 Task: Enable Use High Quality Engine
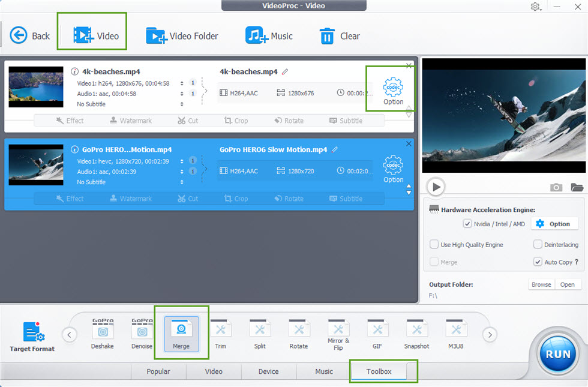[x=434, y=245]
